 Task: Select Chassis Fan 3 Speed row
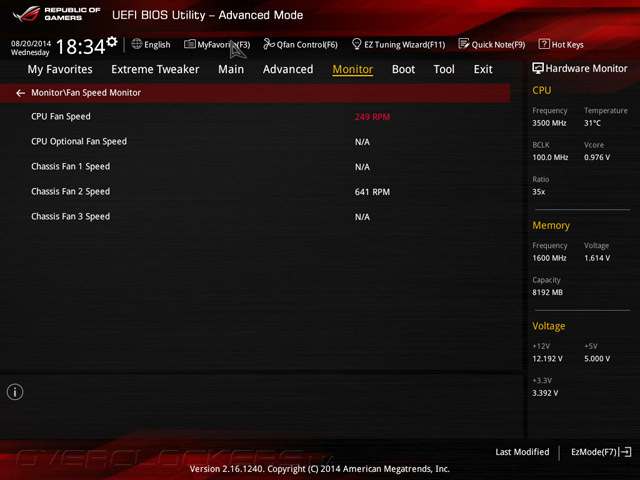tap(255, 216)
